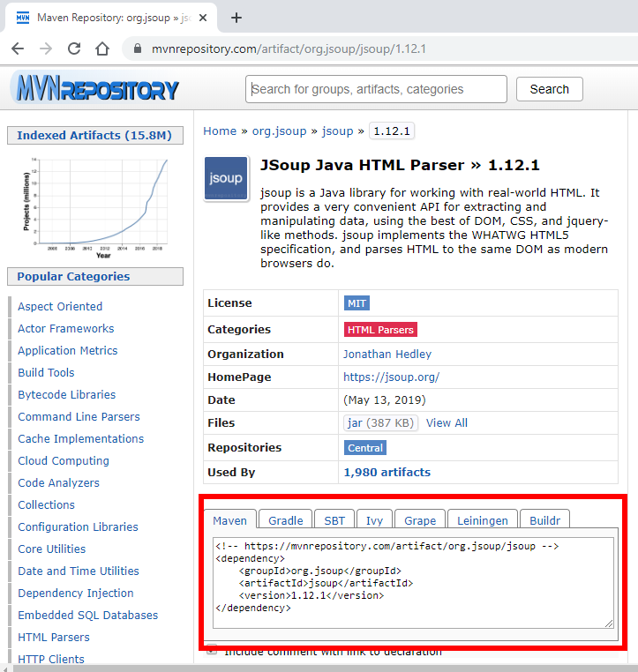Switch to the Buildr tab
638x672 pixels.
pos(544,519)
